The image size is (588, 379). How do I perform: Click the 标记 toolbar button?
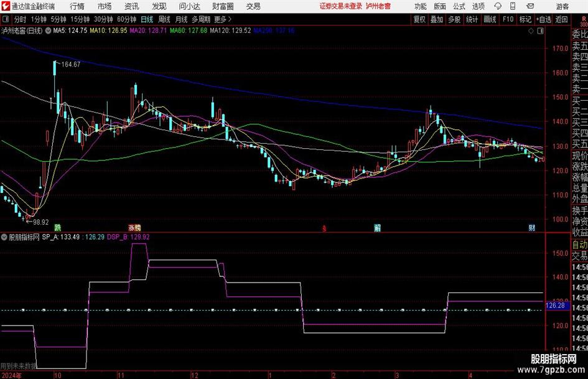[x=525, y=19]
